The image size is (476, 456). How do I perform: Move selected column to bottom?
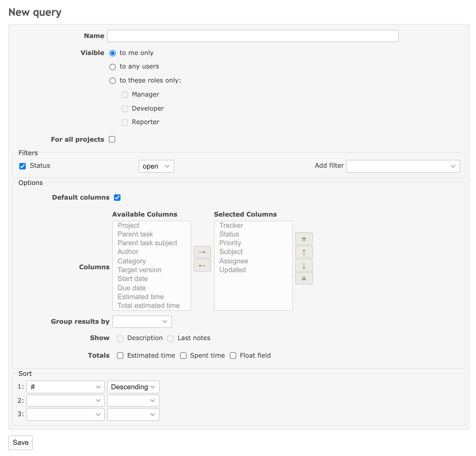(x=304, y=278)
